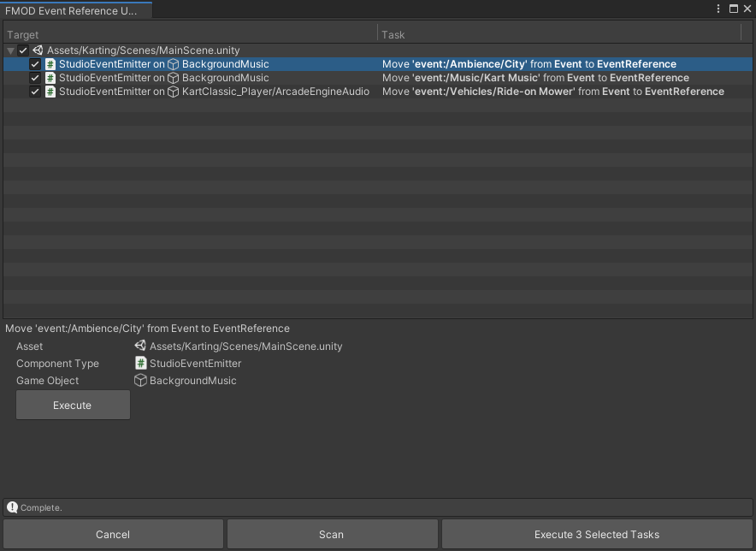The image size is (756, 551).
Task: Select the FMOD Event Reference Updater tab
Action: (76, 10)
